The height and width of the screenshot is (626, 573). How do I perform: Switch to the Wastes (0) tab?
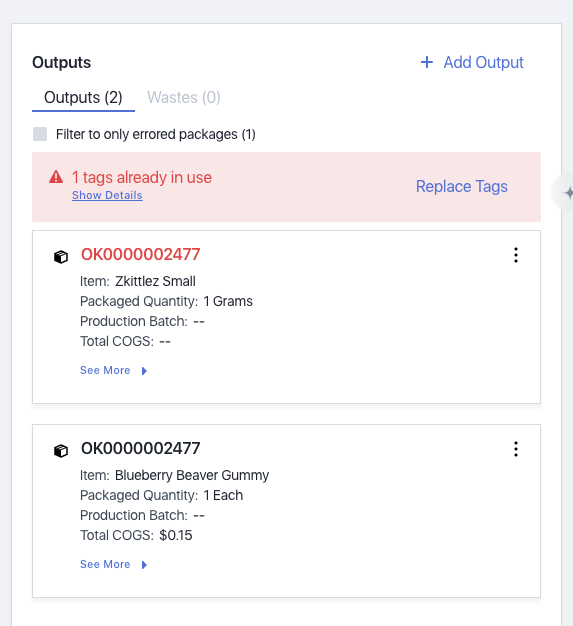click(x=184, y=97)
